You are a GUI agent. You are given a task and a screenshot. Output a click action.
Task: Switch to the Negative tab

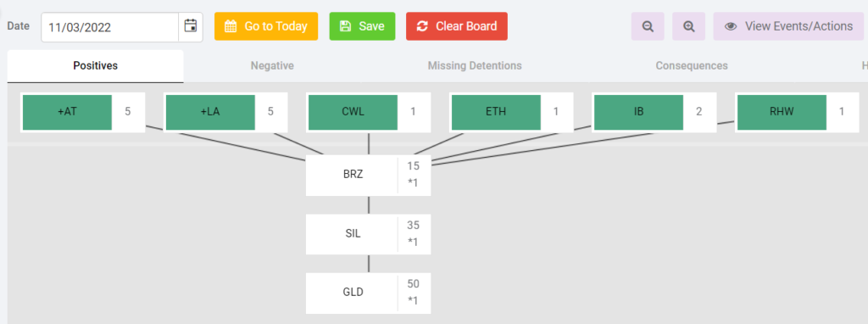[x=272, y=66]
